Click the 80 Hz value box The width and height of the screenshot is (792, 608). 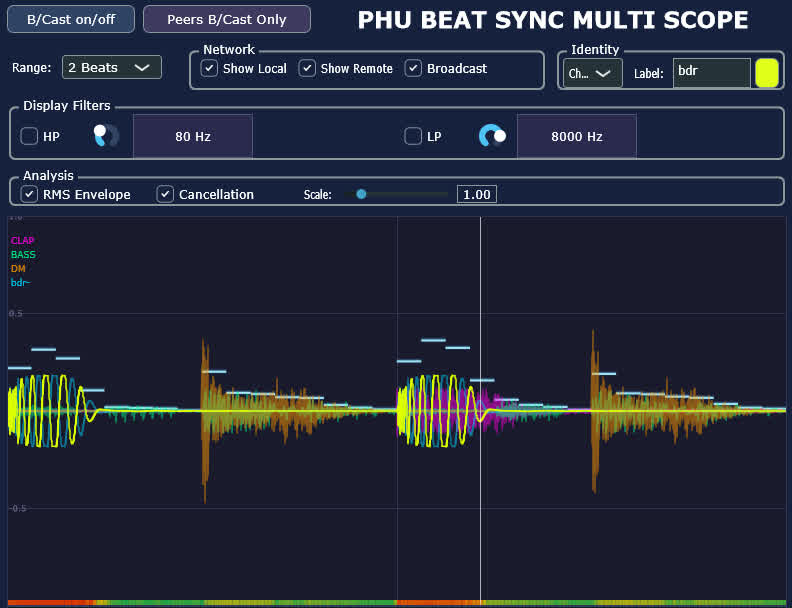coord(193,136)
